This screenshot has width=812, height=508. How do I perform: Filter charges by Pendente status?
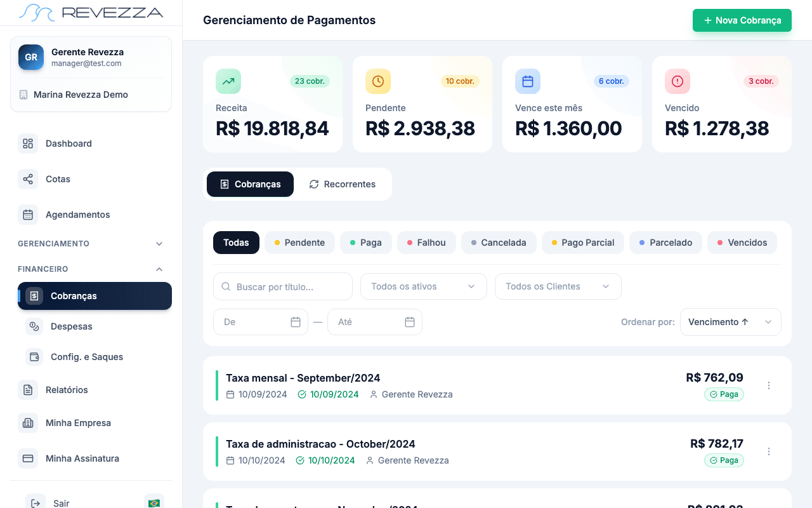tap(299, 243)
